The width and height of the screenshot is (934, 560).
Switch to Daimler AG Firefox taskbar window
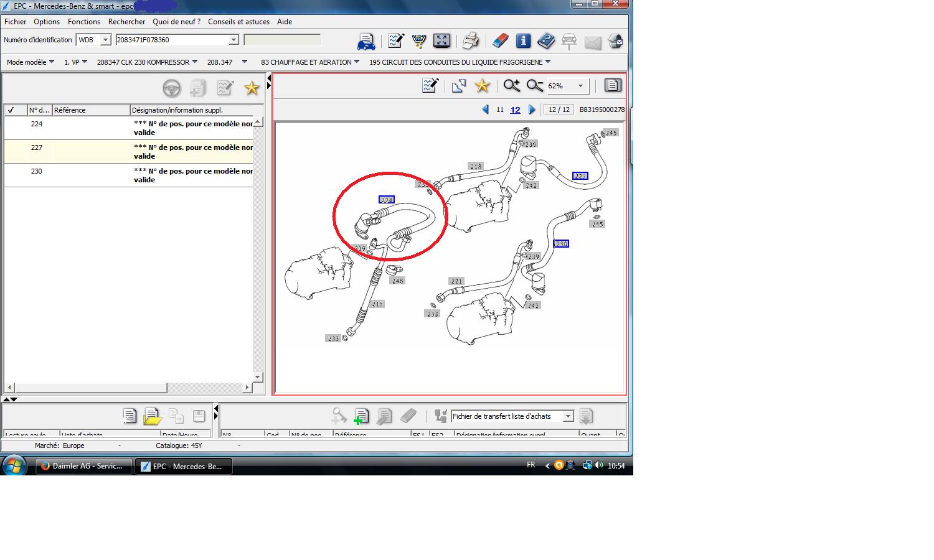84,466
